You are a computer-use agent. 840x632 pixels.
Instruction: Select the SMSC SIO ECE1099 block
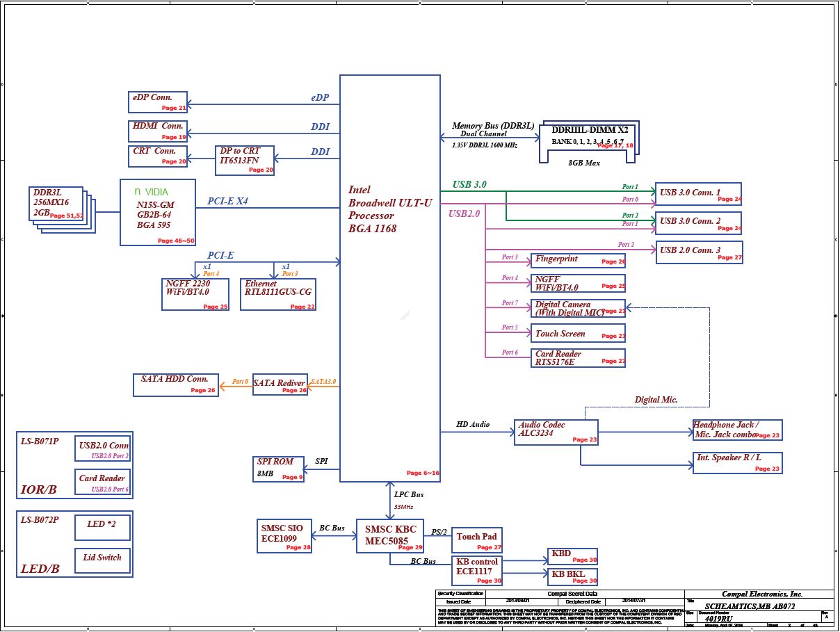(x=284, y=535)
